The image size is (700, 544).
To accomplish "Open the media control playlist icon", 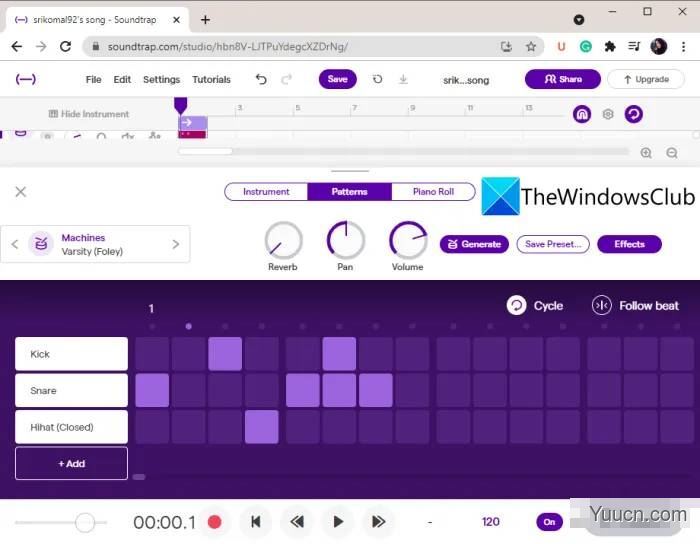I will pyautogui.click(x=634, y=46).
